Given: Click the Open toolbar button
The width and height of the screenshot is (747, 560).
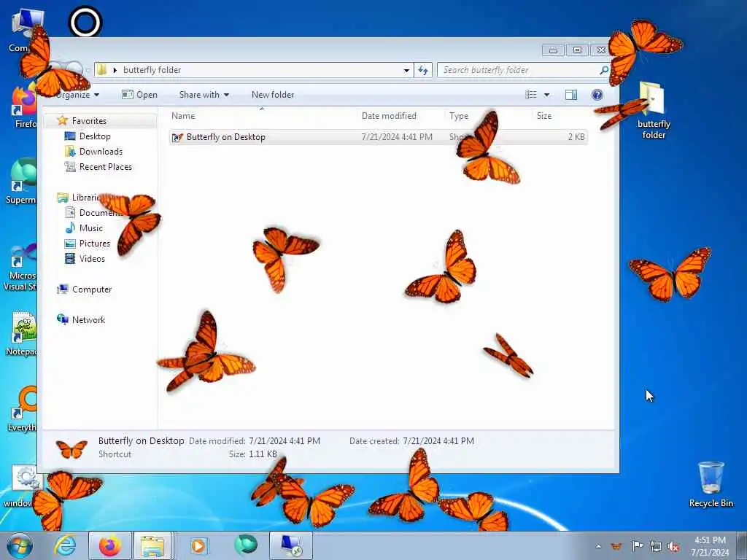Looking at the screenshot, I should pyautogui.click(x=139, y=95).
